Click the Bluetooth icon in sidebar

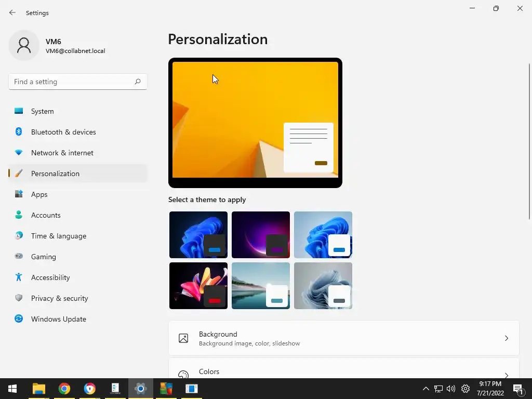pyautogui.click(x=19, y=131)
